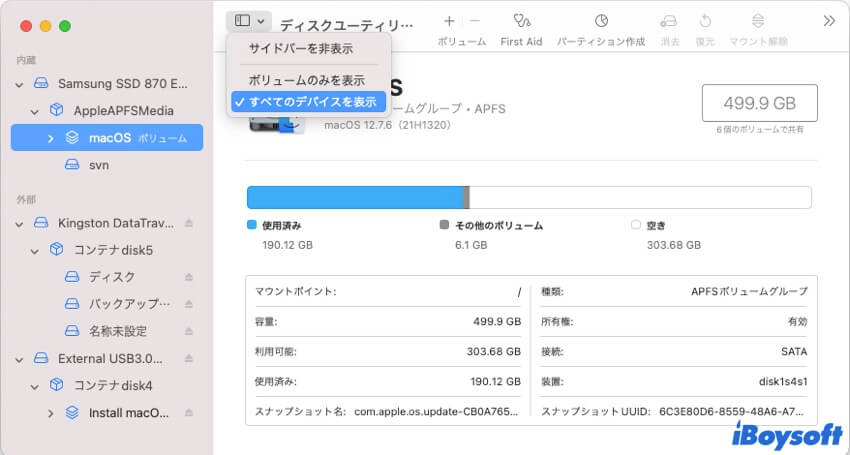Select the Kingston DataTraveler drive icon

pos(41,223)
